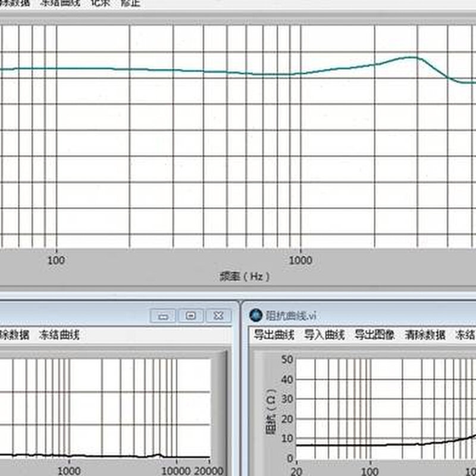Click the 阻抗曲线.vi window icon
This screenshot has width=476, height=476.
[256, 315]
